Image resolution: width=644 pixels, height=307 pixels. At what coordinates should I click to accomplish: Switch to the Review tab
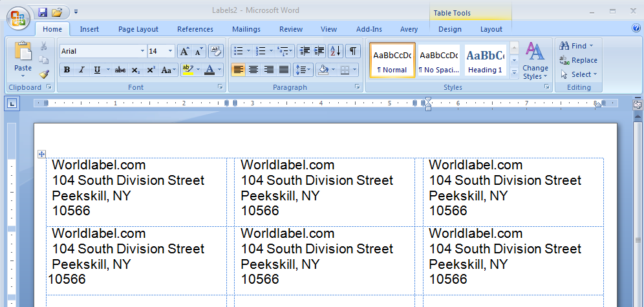point(291,29)
